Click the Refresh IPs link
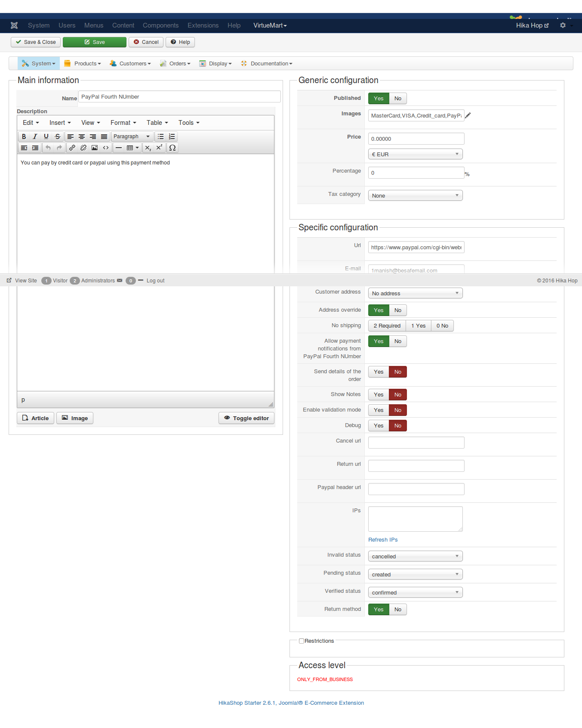 383,540
